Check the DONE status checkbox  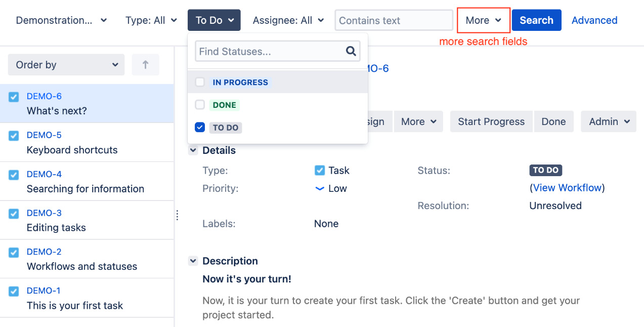[200, 105]
